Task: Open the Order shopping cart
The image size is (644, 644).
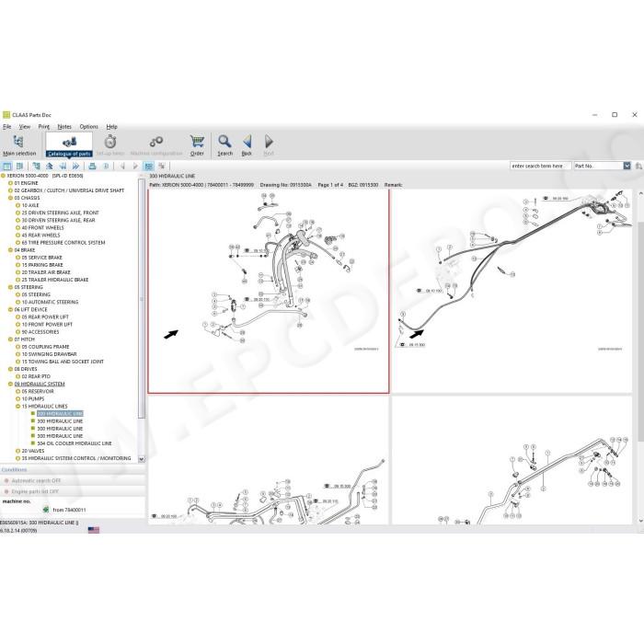Action: 197,145
